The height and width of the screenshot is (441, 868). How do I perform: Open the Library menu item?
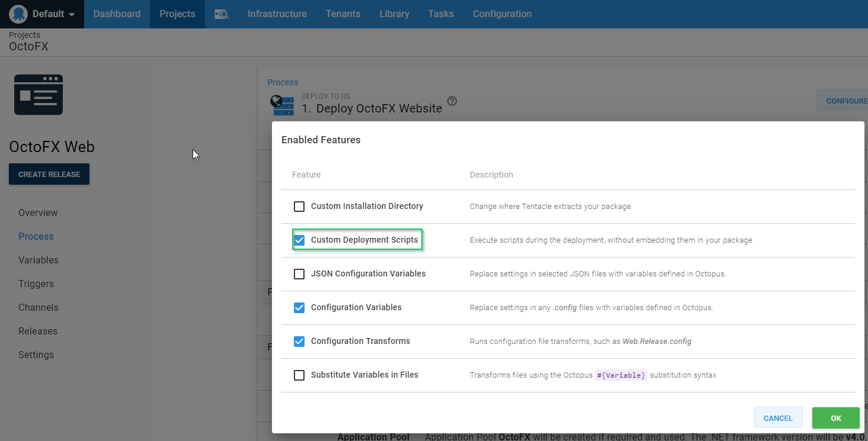tap(394, 14)
